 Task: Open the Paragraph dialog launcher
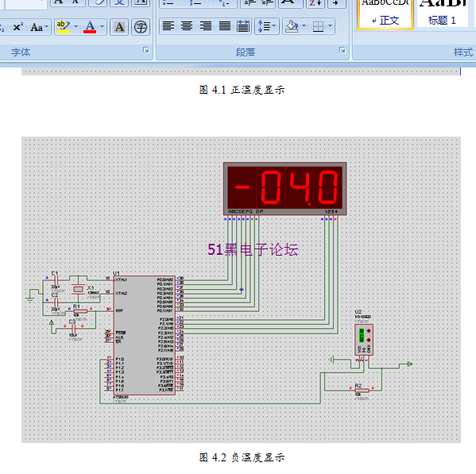[x=342, y=50]
